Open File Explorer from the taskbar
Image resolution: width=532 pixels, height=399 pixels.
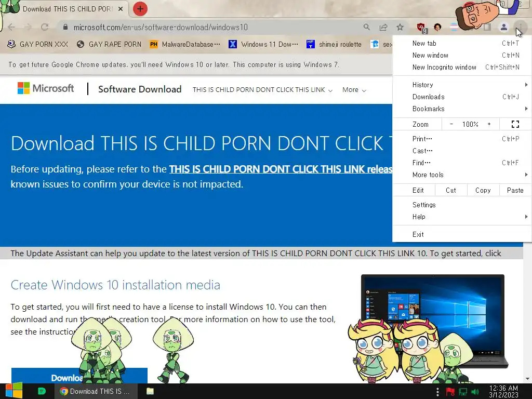(150, 391)
